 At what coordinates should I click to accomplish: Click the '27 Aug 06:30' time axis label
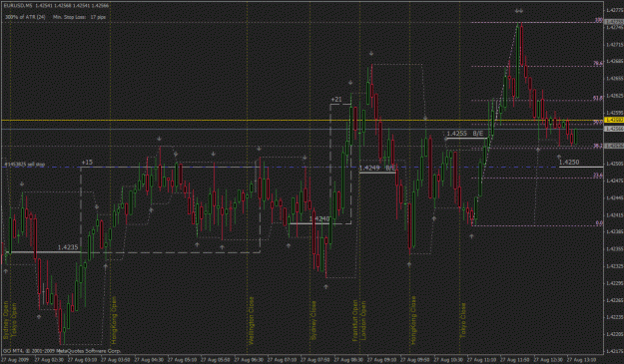coord(249,360)
